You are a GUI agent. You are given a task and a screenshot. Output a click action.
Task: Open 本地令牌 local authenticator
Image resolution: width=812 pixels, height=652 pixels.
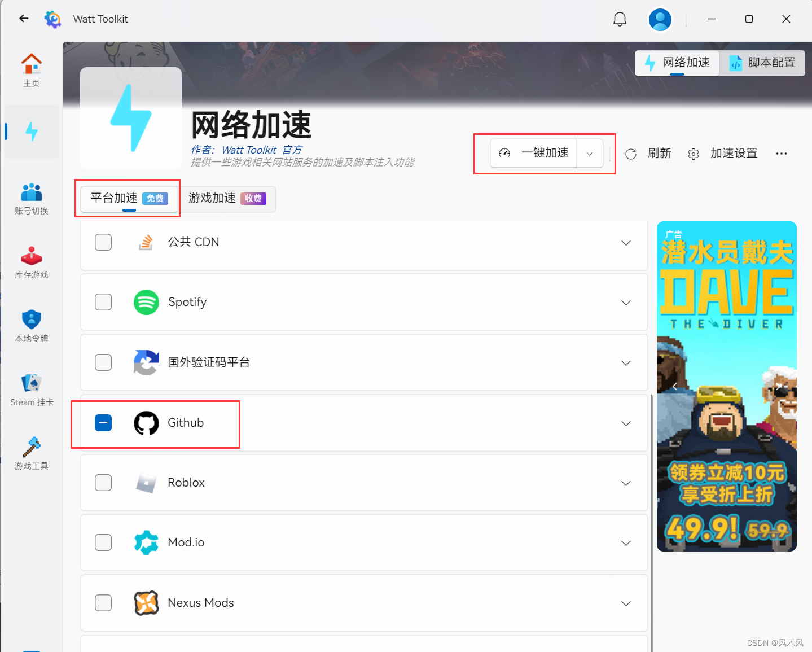(x=32, y=326)
